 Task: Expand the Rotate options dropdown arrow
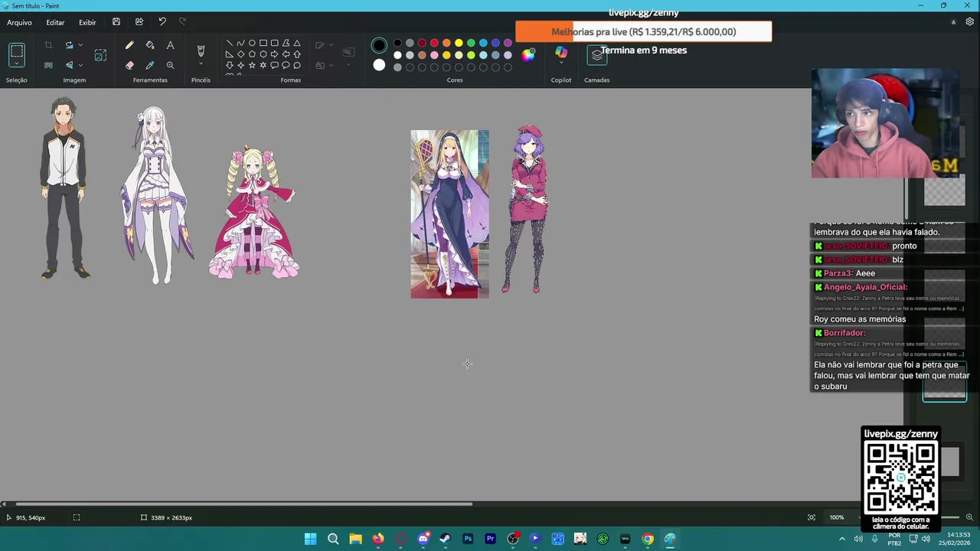point(80,45)
